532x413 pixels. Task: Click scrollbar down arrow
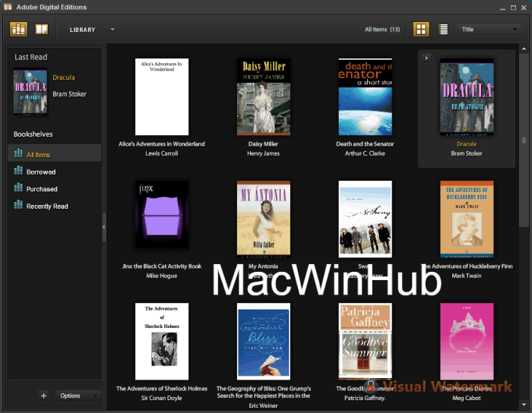click(x=524, y=405)
